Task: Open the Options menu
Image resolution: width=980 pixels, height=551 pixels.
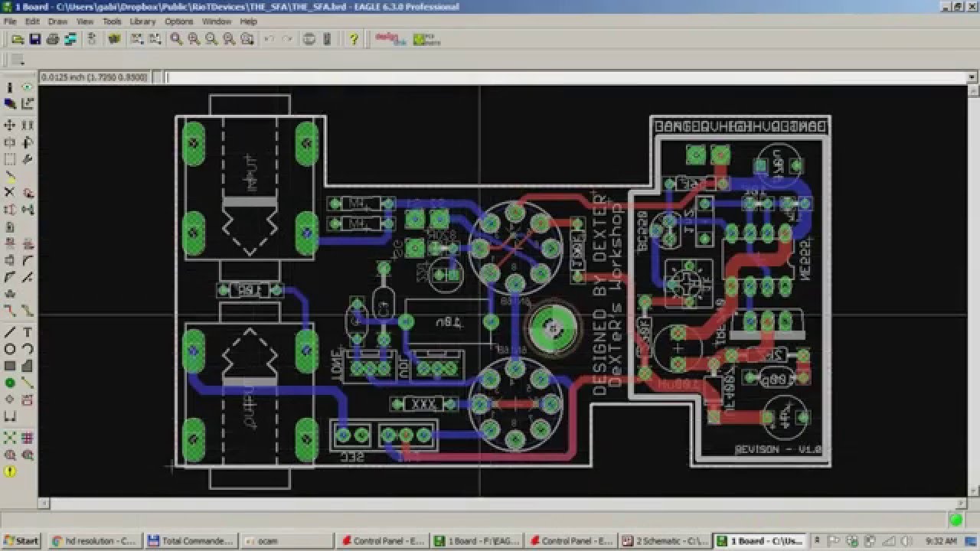Action: 179,21
